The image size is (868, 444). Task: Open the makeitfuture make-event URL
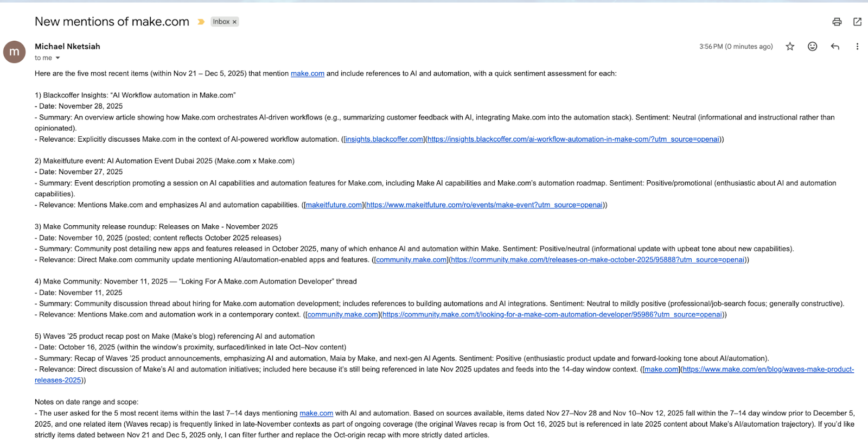pyautogui.click(x=484, y=205)
